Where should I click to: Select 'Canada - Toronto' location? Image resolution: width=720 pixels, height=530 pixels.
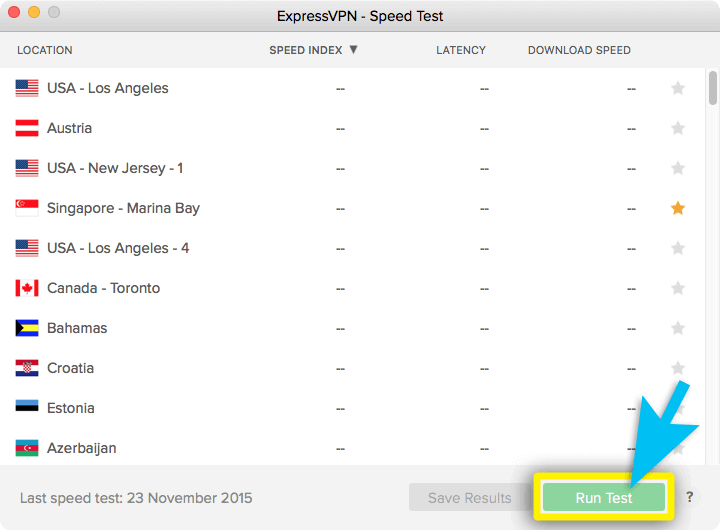tap(103, 288)
